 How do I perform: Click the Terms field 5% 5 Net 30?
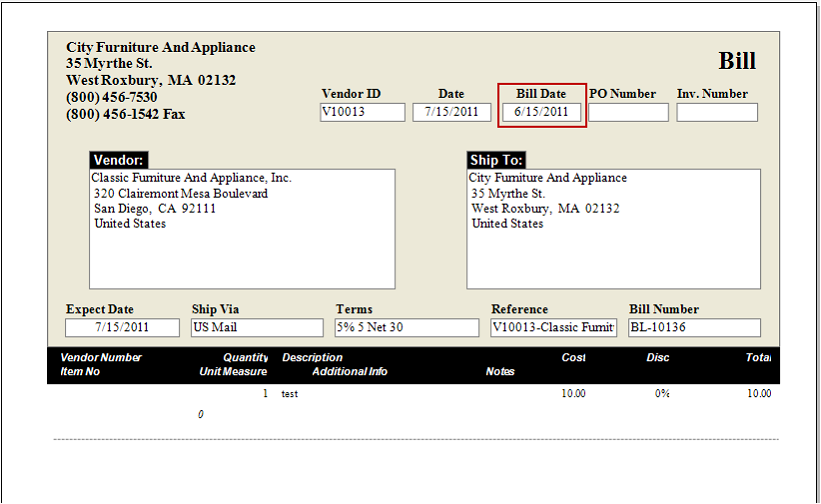(x=407, y=328)
